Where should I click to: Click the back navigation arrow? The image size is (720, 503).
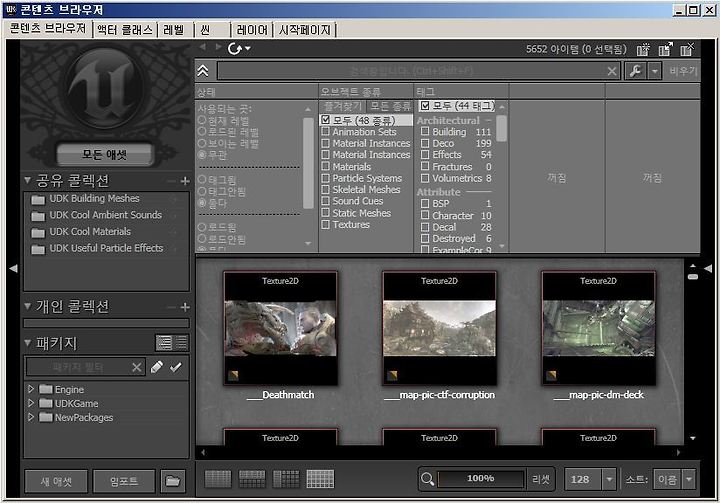click(x=203, y=47)
